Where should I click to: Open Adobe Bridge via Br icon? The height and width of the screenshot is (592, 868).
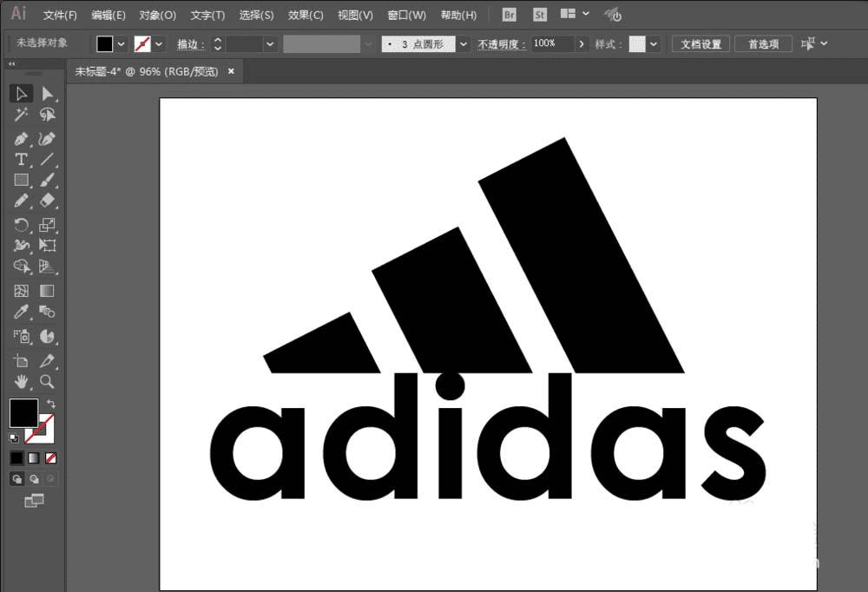(x=510, y=15)
